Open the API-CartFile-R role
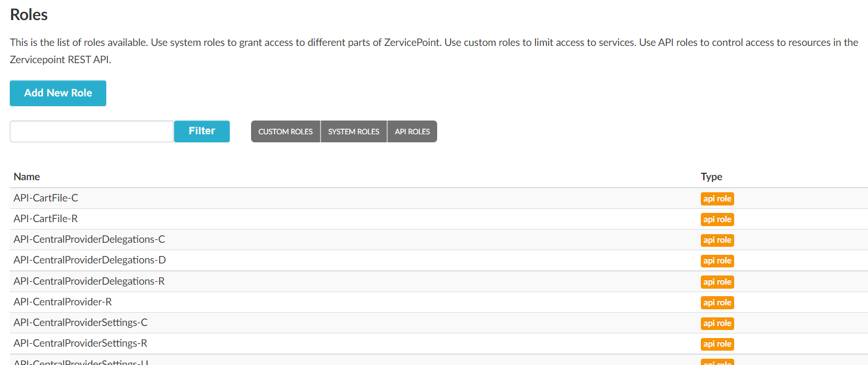Viewport: 868px width, 365px height. click(x=46, y=219)
